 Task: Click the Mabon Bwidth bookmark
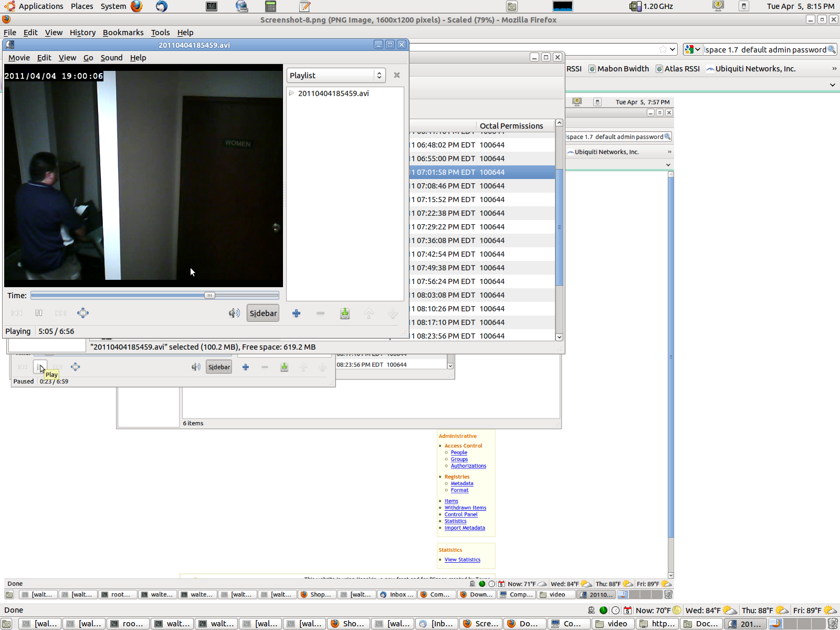click(623, 69)
